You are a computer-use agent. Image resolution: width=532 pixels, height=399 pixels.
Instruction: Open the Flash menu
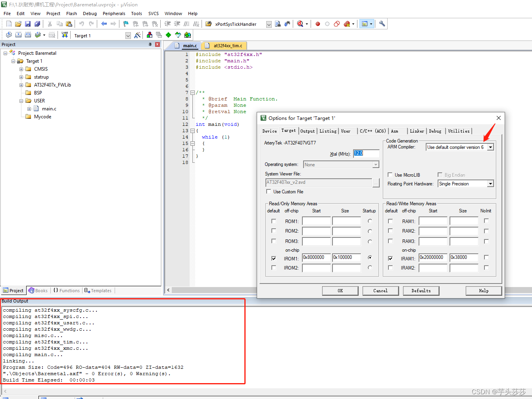click(x=71, y=13)
